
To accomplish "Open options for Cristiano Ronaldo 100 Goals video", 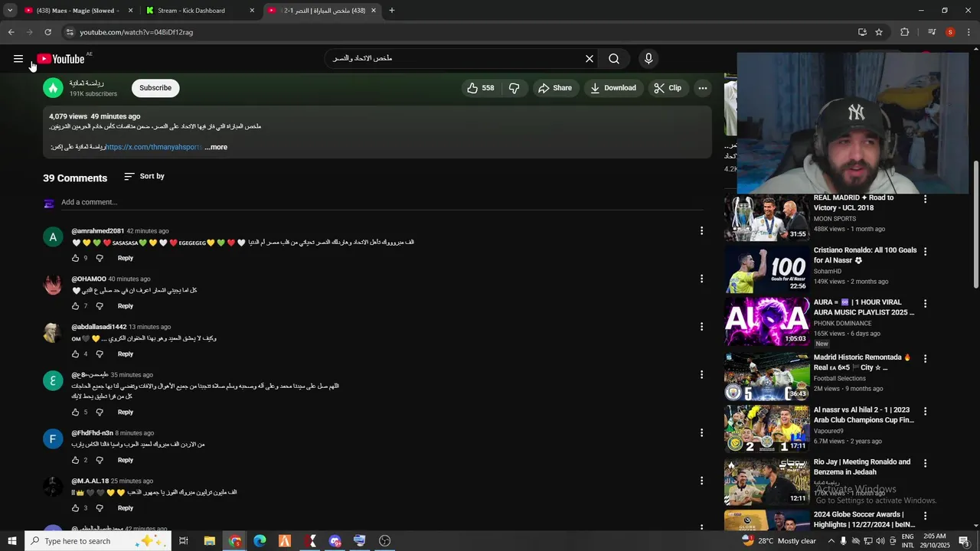I will (925, 251).
